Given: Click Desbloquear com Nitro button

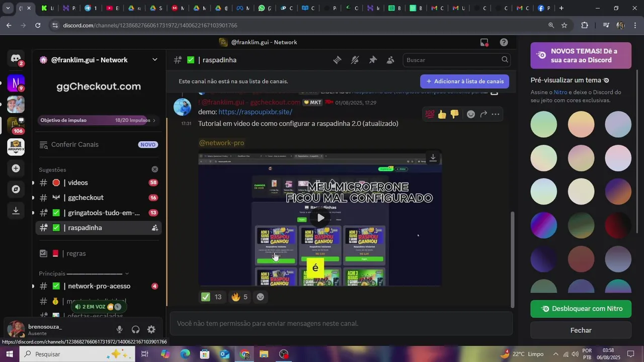Looking at the screenshot, I should [x=581, y=309].
